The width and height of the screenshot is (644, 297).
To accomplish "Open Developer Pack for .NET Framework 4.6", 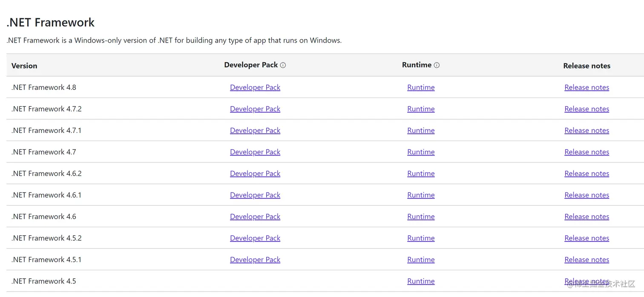I will point(255,216).
